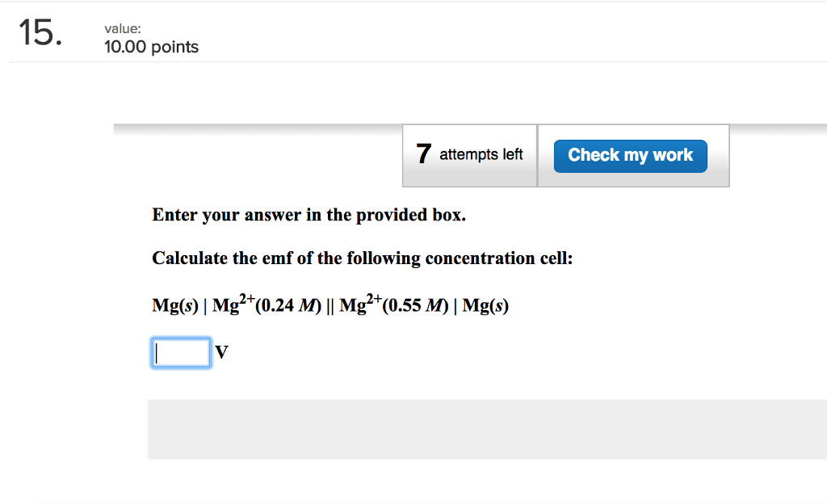The width and height of the screenshot is (827, 504).
Task: Click the Check my work button
Action: [630, 154]
